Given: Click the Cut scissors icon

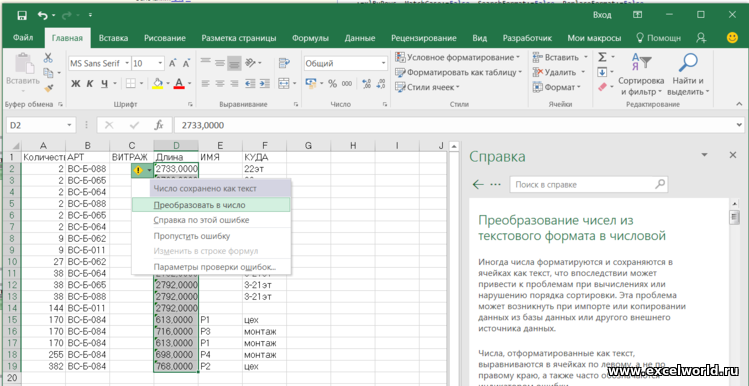Looking at the screenshot, I should point(48,58).
